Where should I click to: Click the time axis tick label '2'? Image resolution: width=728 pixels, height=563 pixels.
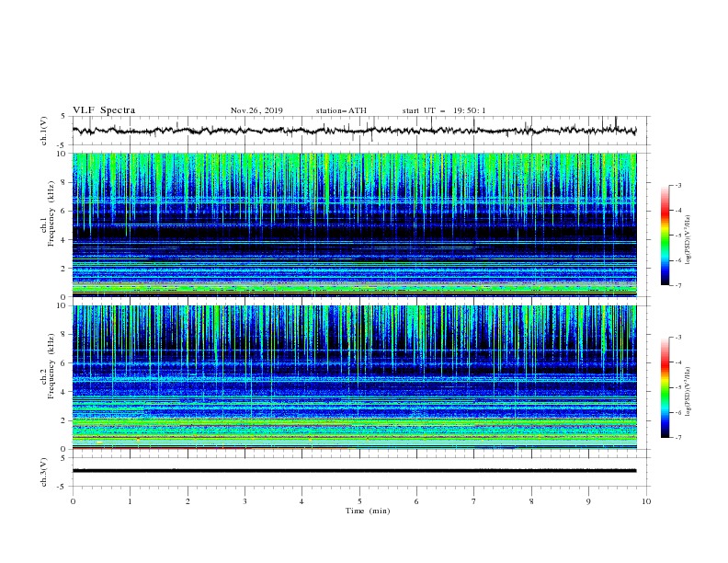pos(188,501)
